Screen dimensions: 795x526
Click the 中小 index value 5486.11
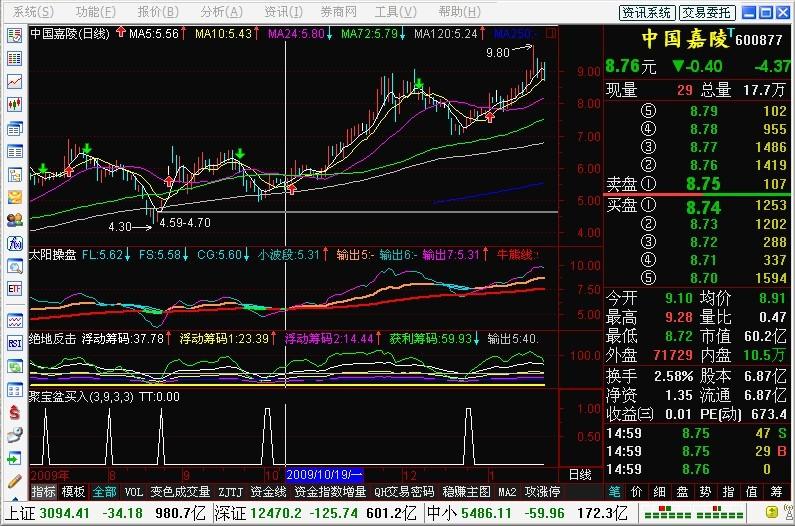point(487,513)
